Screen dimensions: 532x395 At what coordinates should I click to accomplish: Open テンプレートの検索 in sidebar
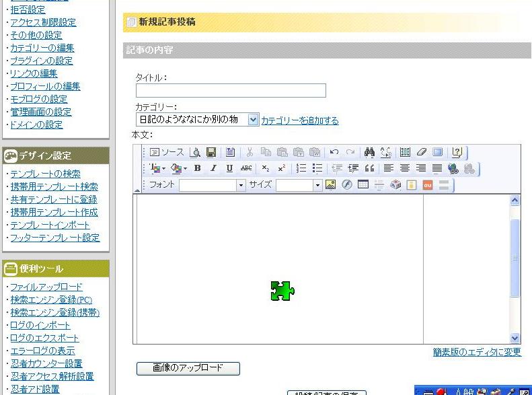click(45, 174)
